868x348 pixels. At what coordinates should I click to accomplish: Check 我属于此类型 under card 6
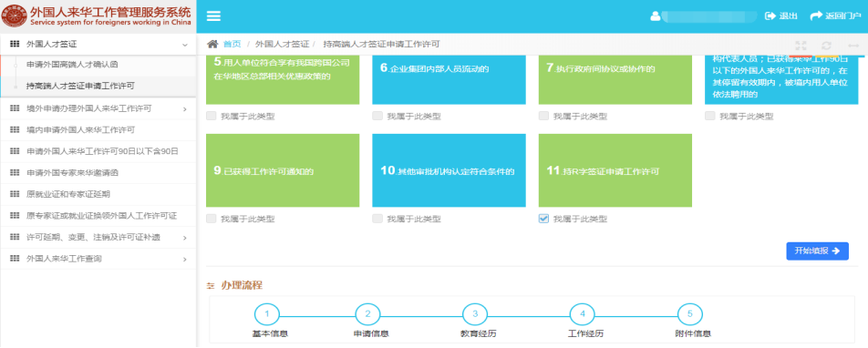(377, 117)
